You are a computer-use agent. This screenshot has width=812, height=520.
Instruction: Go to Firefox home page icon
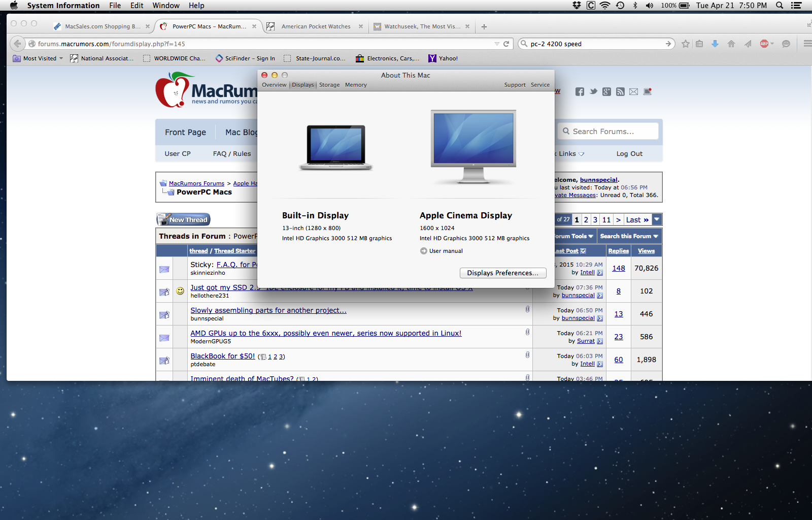point(731,44)
